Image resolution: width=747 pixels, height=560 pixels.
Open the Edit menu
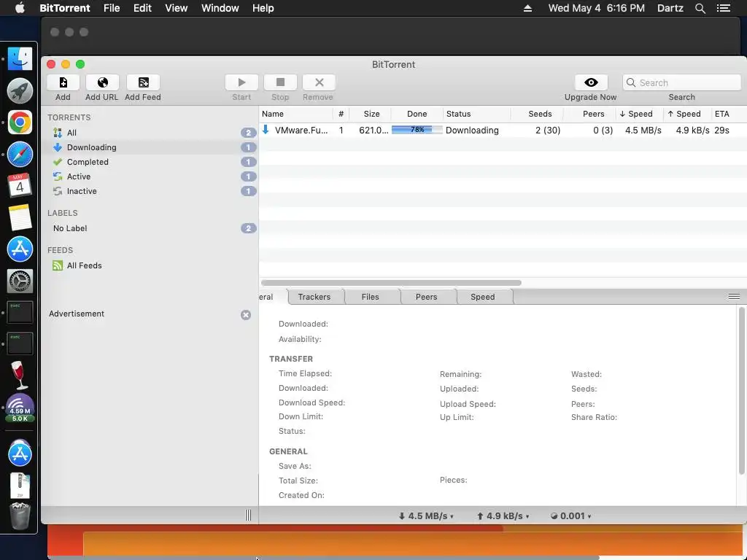tap(142, 8)
